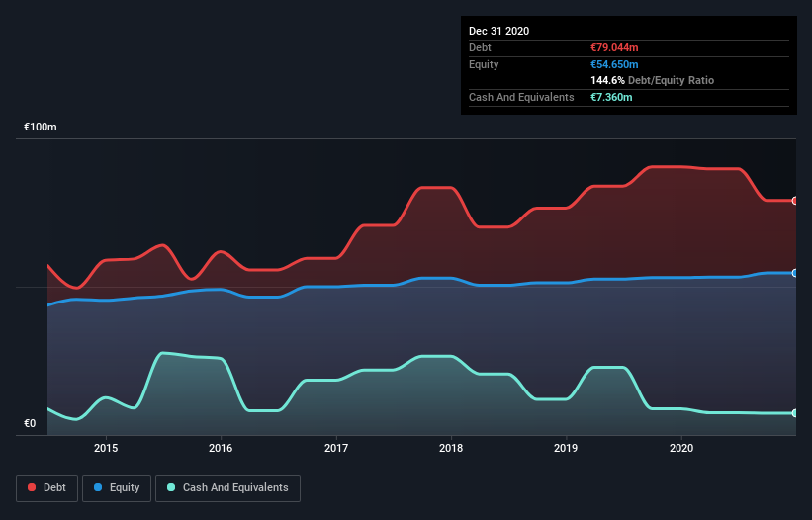Screen dimensions: 812x520
Task: Click the red Debt legend dot
Action: (x=32, y=487)
